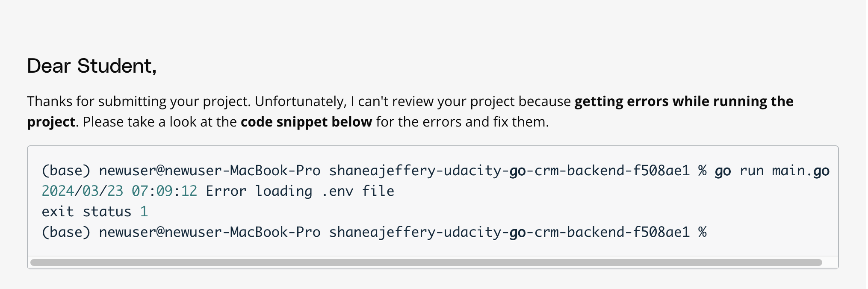Image resolution: width=868 pixels, height=289 pixels.
Task: Click the first "(base)" prompt prefix
Action: click(x=66, y=171)
